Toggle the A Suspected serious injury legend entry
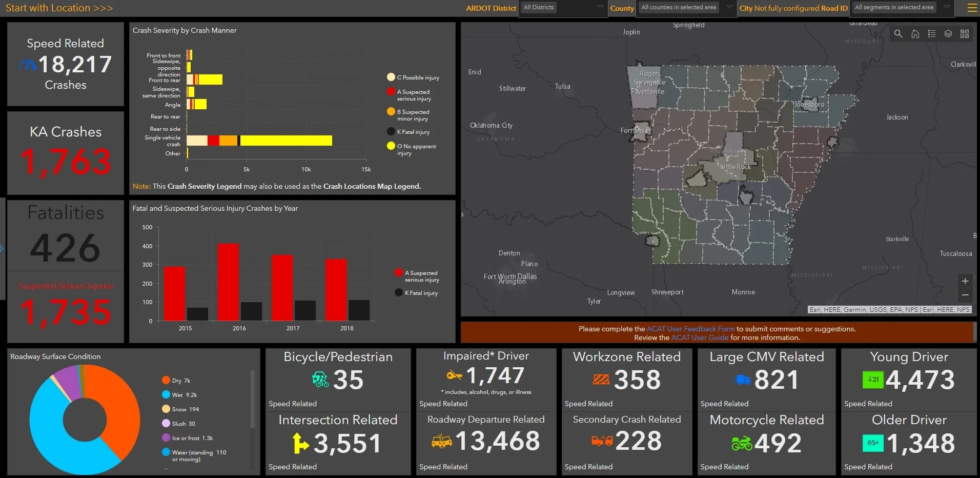 pyautogui.click(x=409, y=95)
